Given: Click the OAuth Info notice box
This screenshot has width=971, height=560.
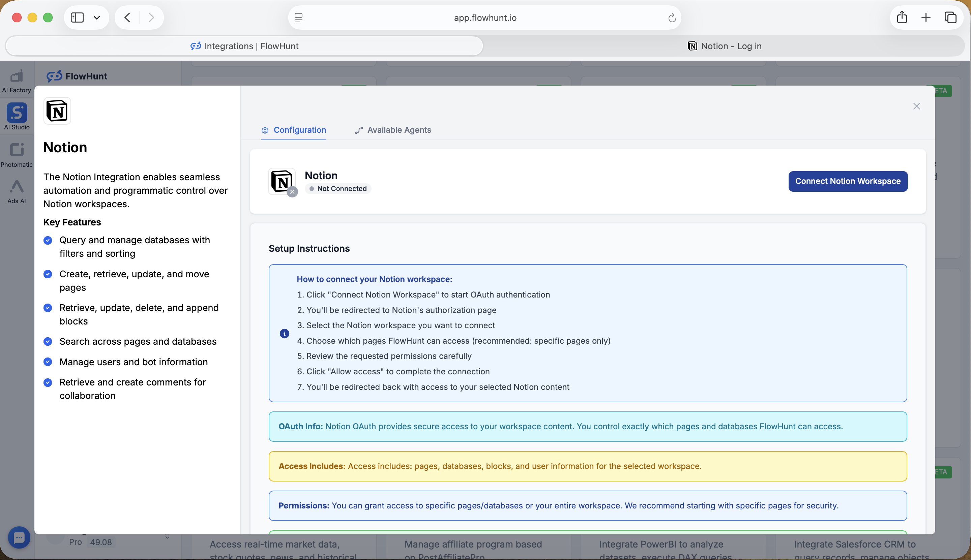Looking at the screenshot, I should point(588,427).
